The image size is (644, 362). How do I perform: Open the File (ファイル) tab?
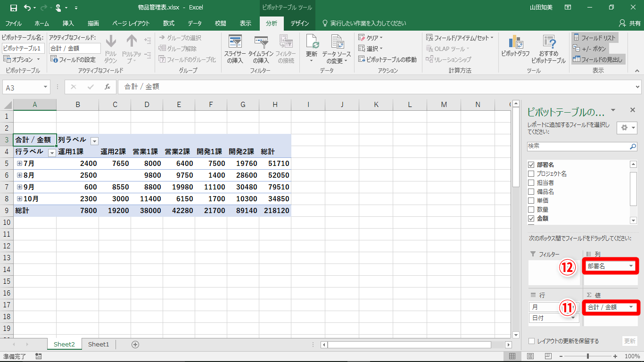coord(13,23)
